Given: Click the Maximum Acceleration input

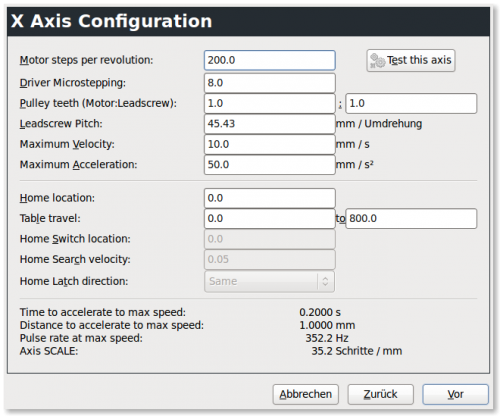Looking at the screenshot, I should pos(270,165).
